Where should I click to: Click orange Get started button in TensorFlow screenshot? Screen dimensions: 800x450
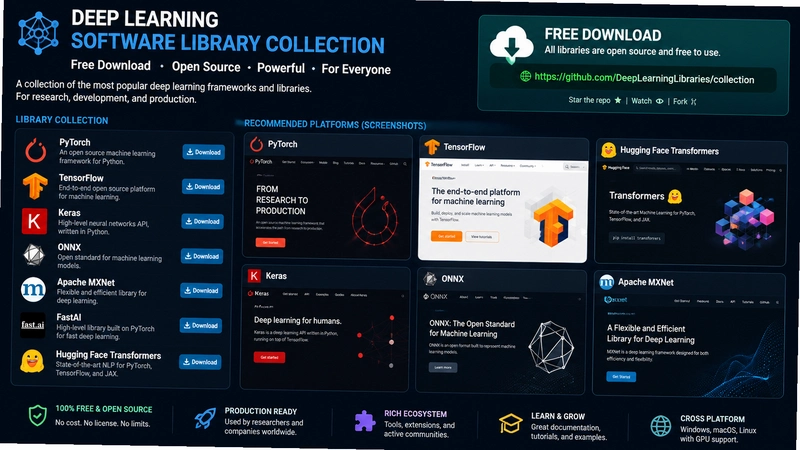pos(446,236)
